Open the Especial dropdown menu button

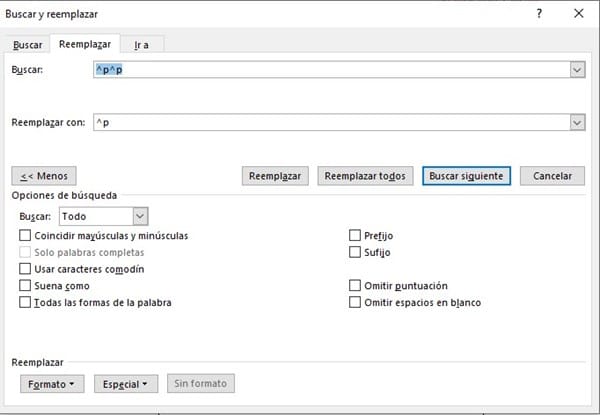click(x=126, y=383)
